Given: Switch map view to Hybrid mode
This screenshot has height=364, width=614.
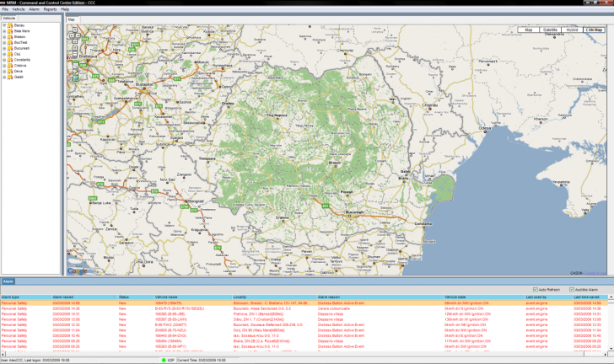Looking at the screenshot, I should (572, 29).
